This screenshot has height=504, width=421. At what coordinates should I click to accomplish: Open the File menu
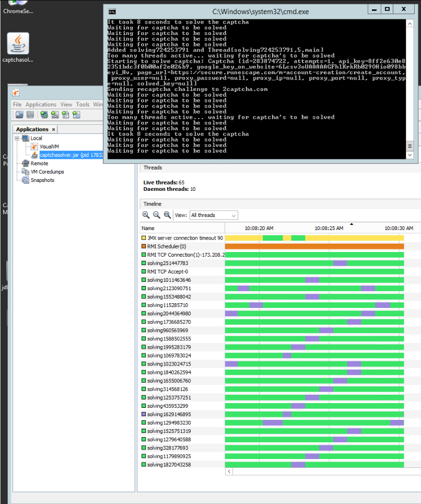pos(17,105)
